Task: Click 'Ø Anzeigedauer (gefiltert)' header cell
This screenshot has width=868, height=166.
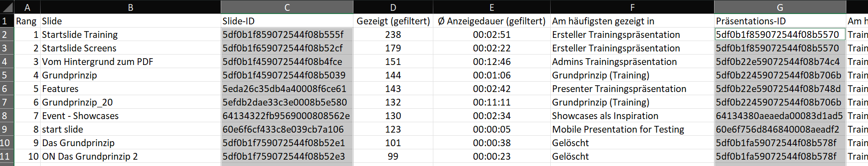Action: coord(492,21)
